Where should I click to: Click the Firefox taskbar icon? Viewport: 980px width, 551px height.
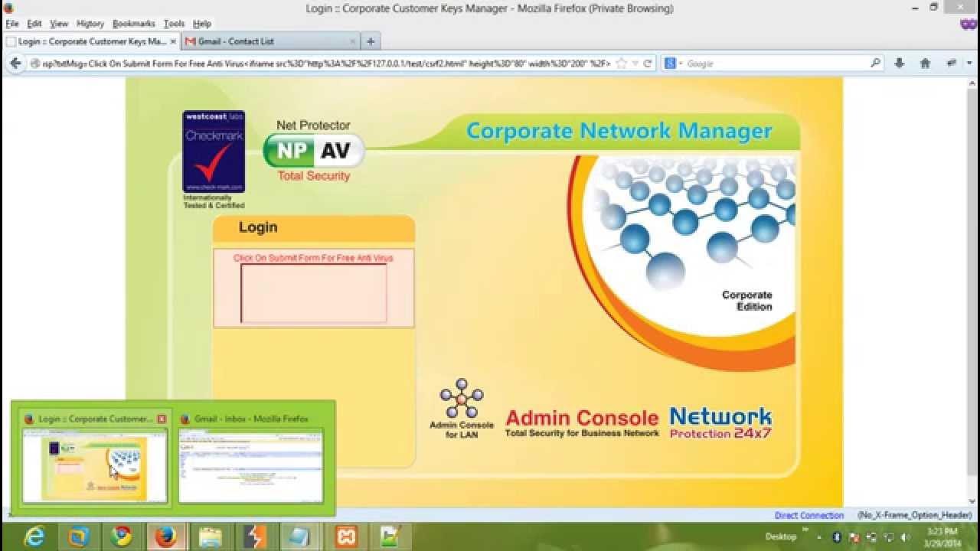(165, 536)
